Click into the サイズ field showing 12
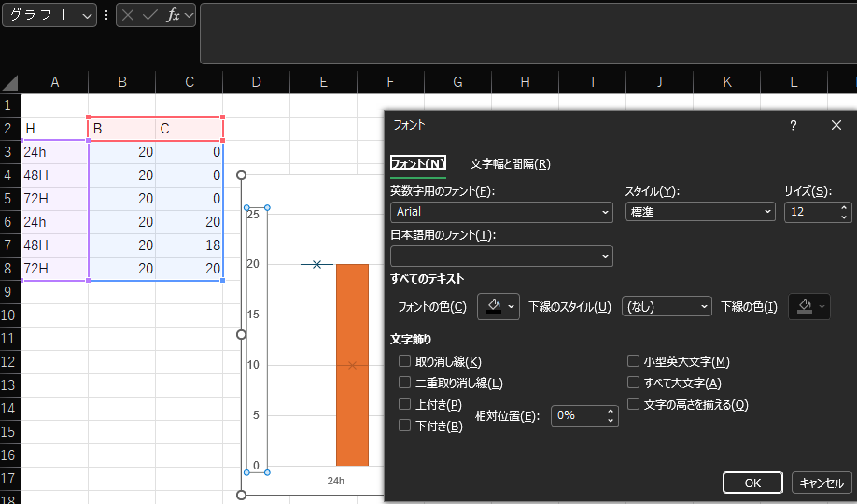Viewport: 857px width, 504px height. (x=811, y=212)
